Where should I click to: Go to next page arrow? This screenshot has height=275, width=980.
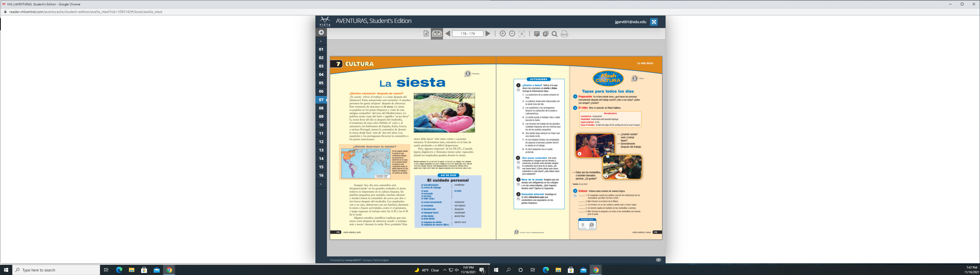[x=488, y=34]
